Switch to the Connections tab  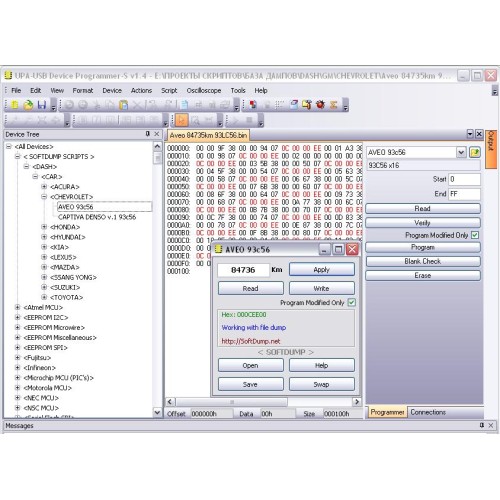428,412
